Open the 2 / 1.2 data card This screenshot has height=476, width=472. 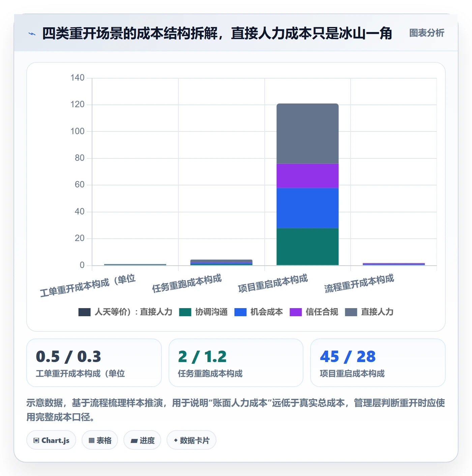pos(236,363)
